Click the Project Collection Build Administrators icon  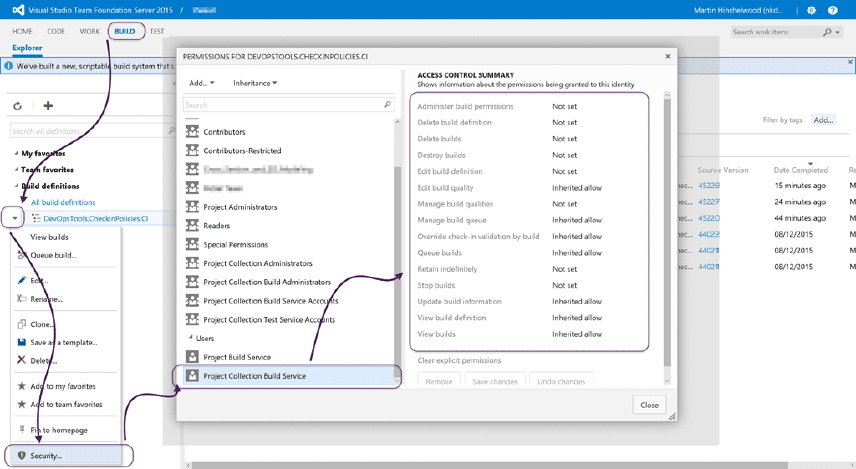click(x=192, y=282)
